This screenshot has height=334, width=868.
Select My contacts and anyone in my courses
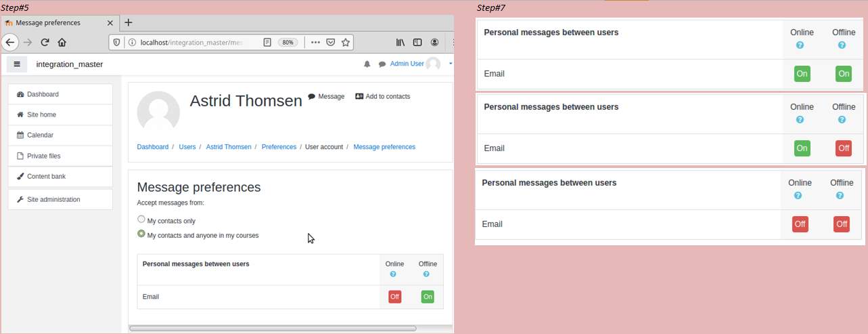141,234
